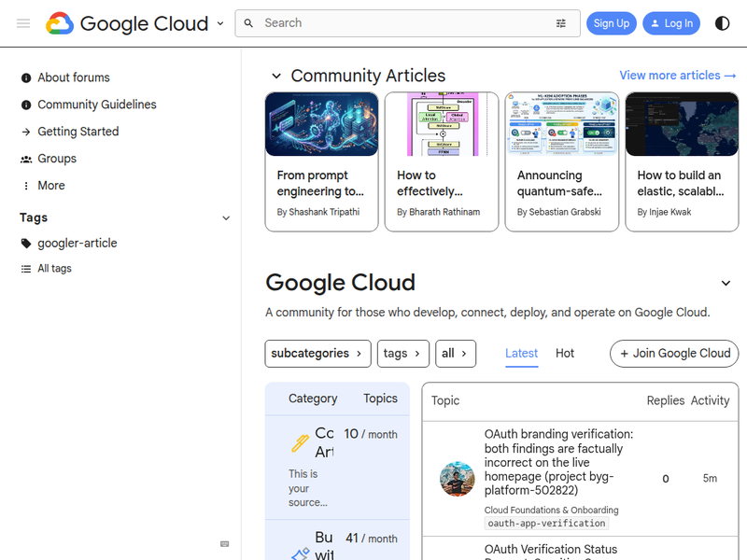This screenshot has width=747, height=560.
Task: Click the All tags list icon
Action: pos(26,269)
